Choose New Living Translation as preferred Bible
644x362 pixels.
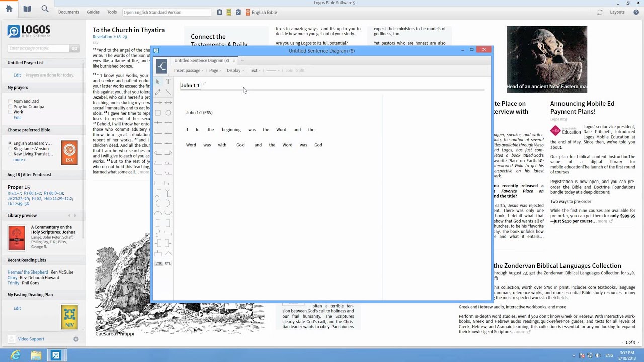click(10, 154)
